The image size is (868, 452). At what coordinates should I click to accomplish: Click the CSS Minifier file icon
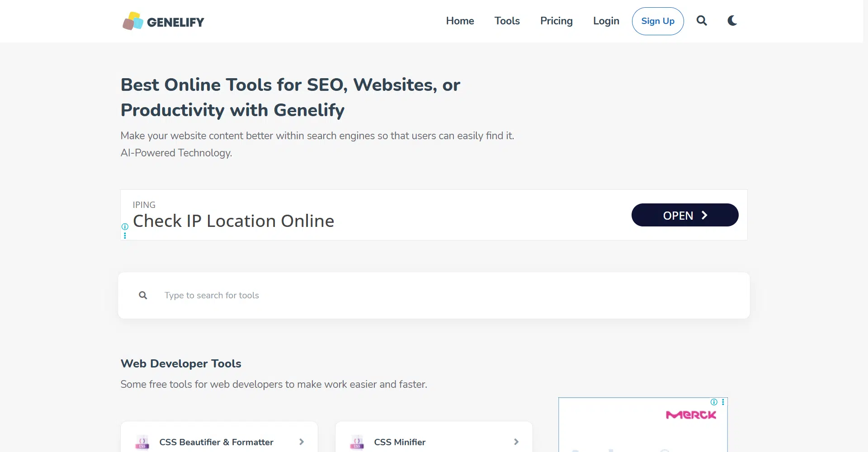357,442
